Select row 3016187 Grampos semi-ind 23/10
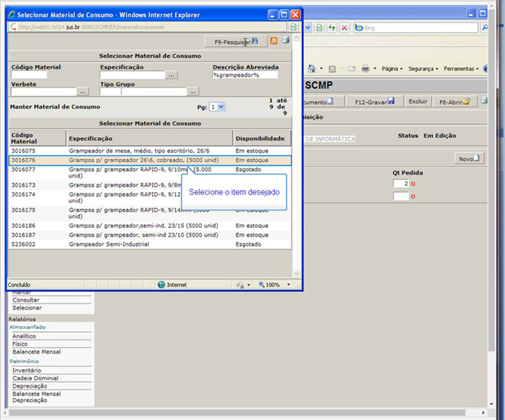The height and width of the screenshot is (420, 505). [150, 235]
